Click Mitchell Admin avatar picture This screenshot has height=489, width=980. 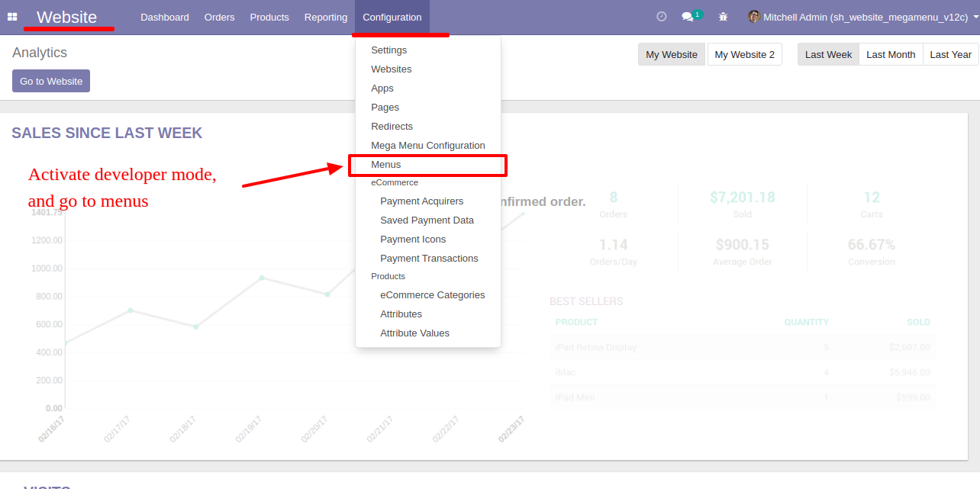[x=754, y=17]
